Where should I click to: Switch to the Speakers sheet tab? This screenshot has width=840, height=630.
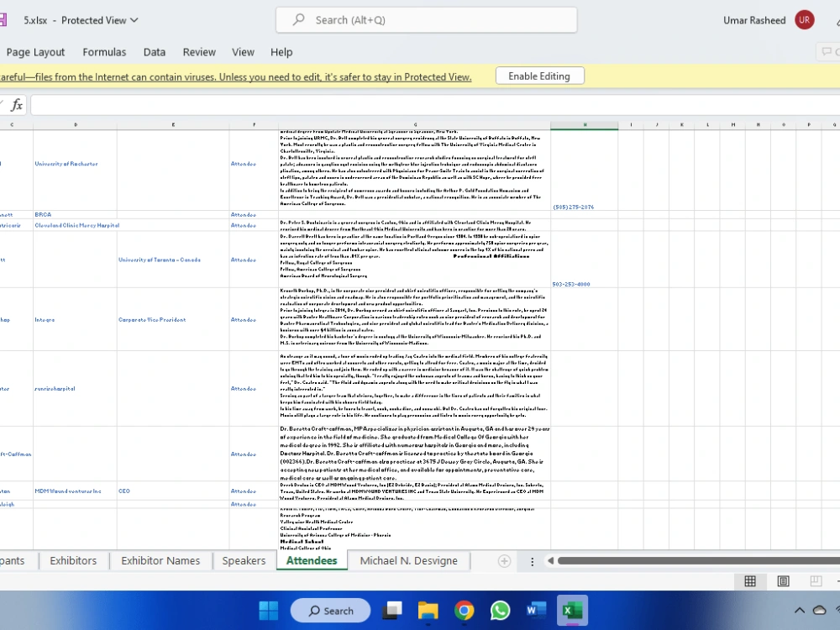(x=244, y=560)
